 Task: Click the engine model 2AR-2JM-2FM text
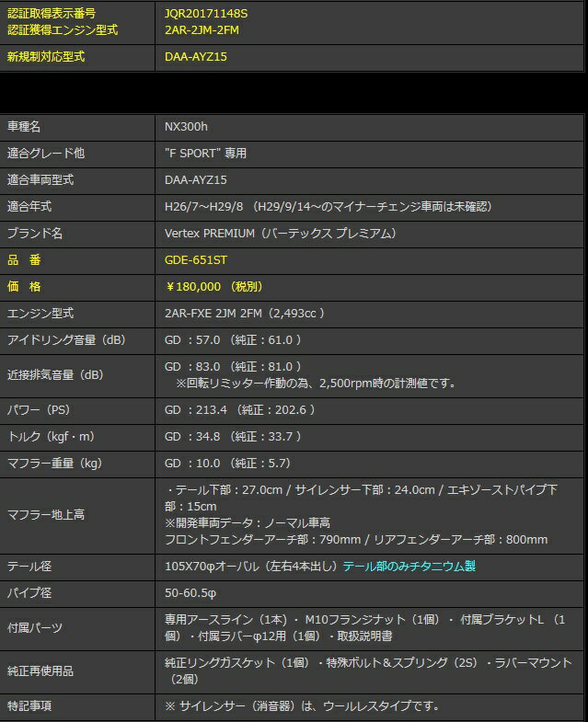click(x=203, y=29)
